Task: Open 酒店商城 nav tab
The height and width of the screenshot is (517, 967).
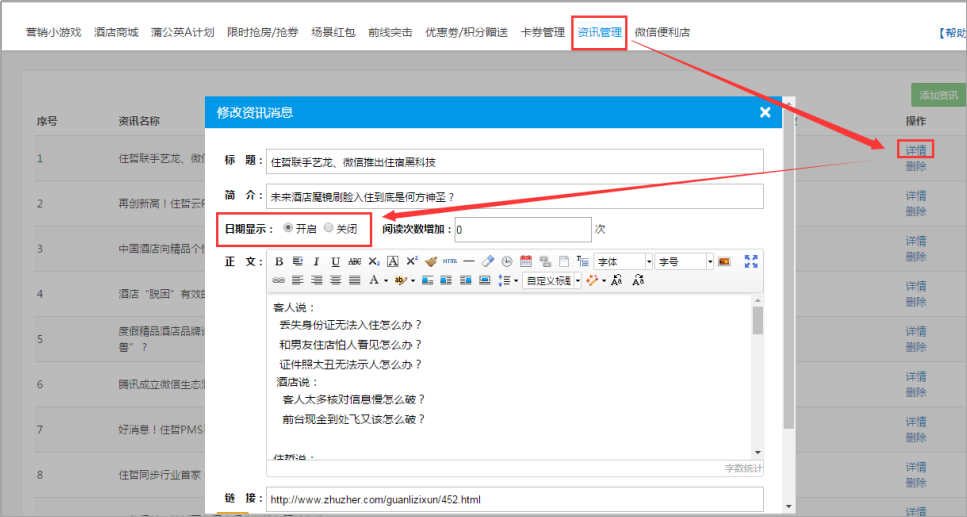Action: point(117,32)
